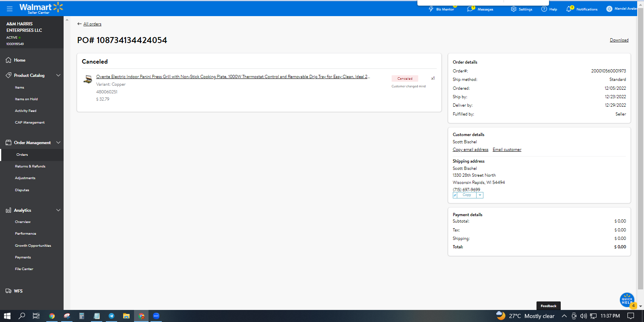Open Telegram from the taskbar
This screenshot has width=644, height=322.
point(111,316)
